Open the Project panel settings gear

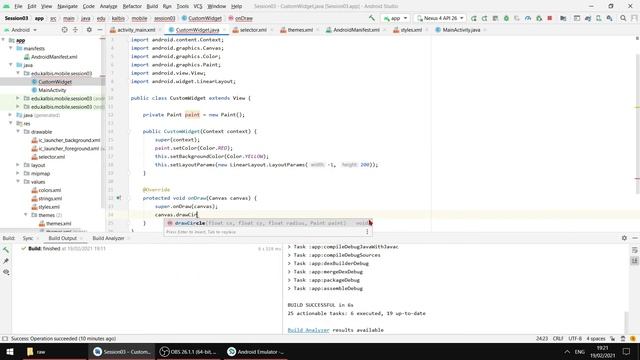(89, 30)
